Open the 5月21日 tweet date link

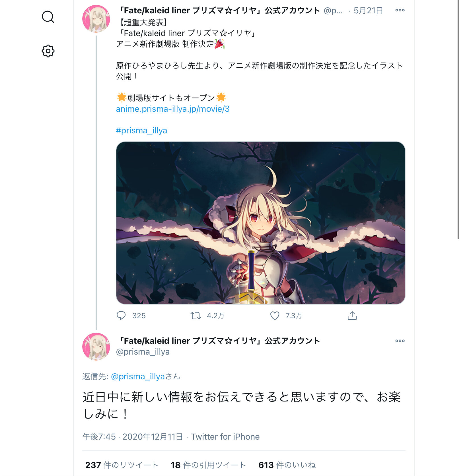click(368, 11)
